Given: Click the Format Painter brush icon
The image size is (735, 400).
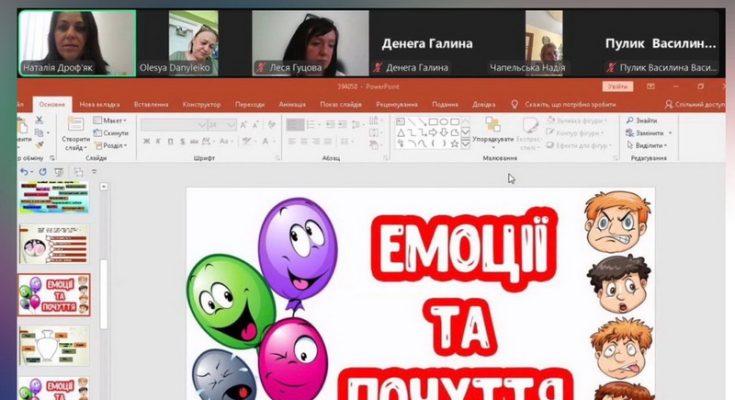Looking at the screenshot, I should [x=41, y=145].
